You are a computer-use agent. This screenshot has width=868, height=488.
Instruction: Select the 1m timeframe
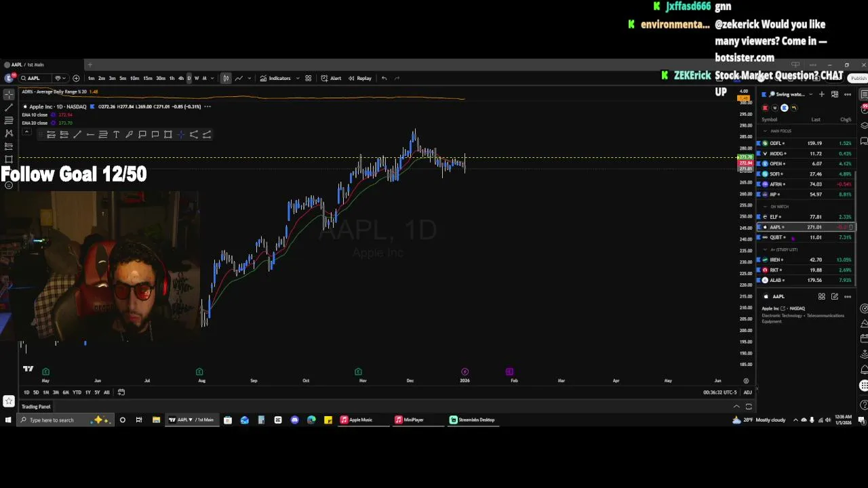coord(91,78)
